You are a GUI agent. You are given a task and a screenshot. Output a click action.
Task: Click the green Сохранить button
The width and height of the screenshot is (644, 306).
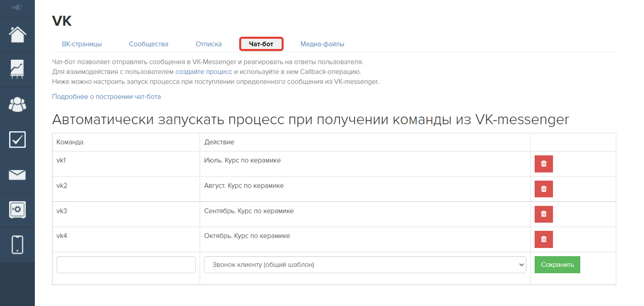pos(557,265)
